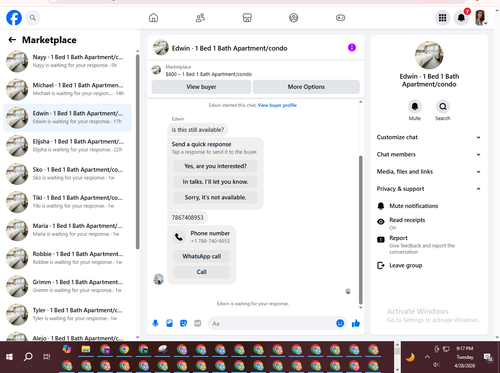
Task: Open the GIF picker icon
Action: (x=198, y=323)
